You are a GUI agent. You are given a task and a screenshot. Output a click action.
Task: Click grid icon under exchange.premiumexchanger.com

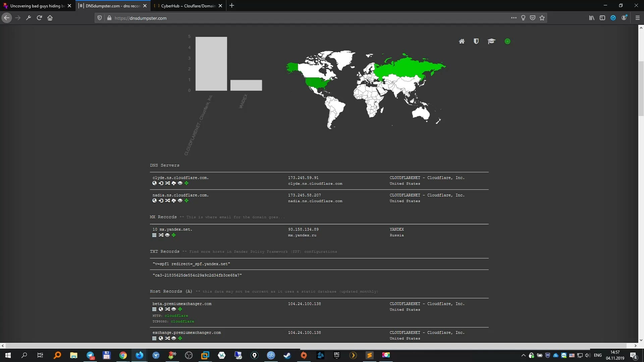pos(154,338)
